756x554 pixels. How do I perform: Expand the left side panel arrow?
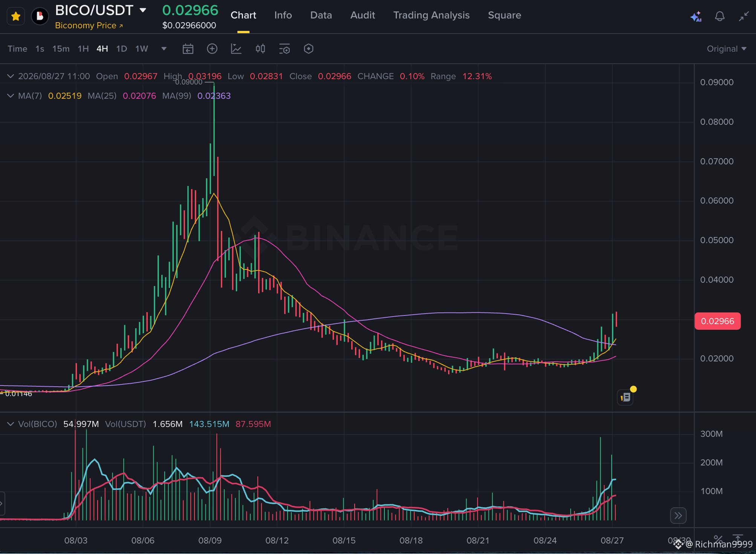click(2, 503)
